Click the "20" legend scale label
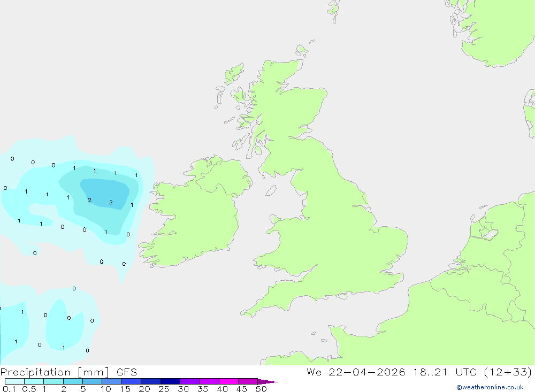 pos(144,389)
